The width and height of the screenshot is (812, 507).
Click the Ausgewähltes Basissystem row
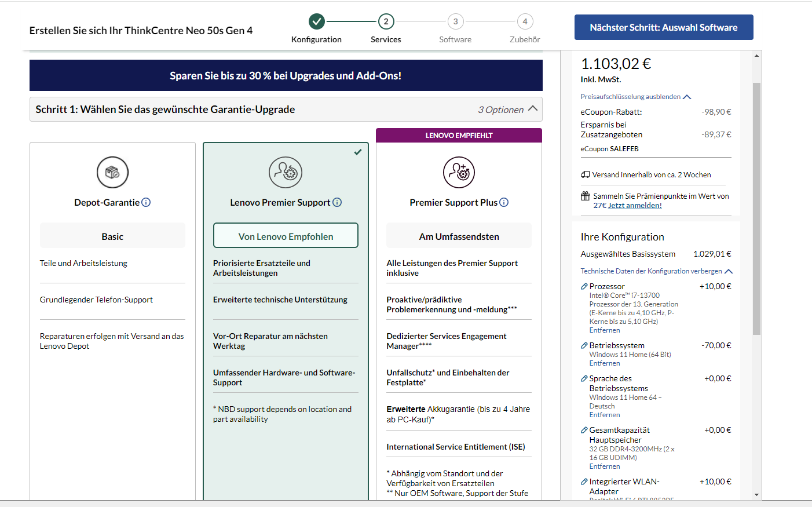[x=656, y=254]
